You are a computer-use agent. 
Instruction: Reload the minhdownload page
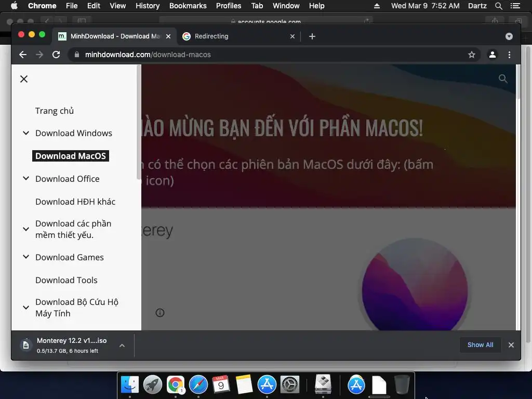pos(56,55)
